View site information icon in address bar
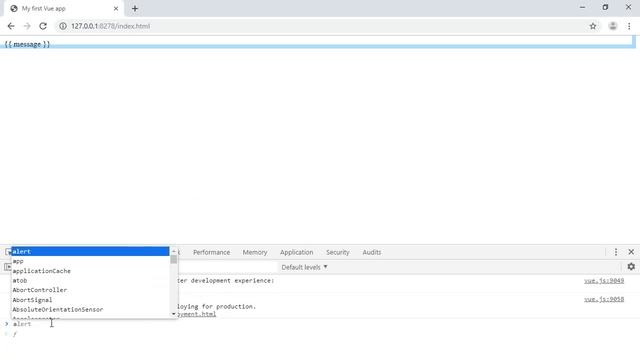This screenshot has height=360, width=640. point(63,26)
